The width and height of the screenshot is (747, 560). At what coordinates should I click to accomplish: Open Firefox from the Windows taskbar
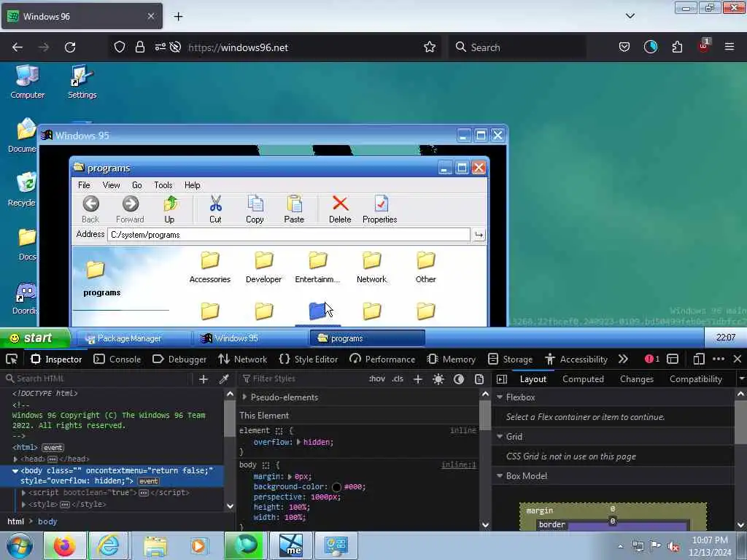(64, 545)
